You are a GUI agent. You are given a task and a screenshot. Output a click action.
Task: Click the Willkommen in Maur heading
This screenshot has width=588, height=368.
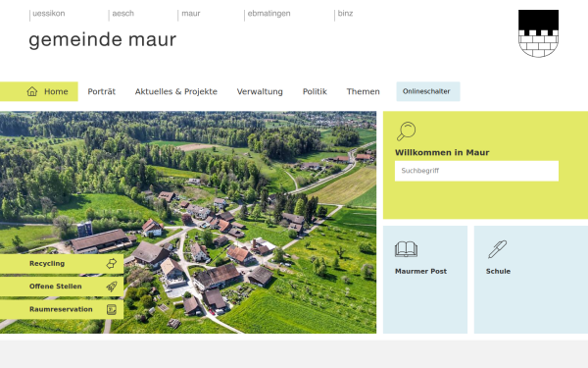coord(442,152)
